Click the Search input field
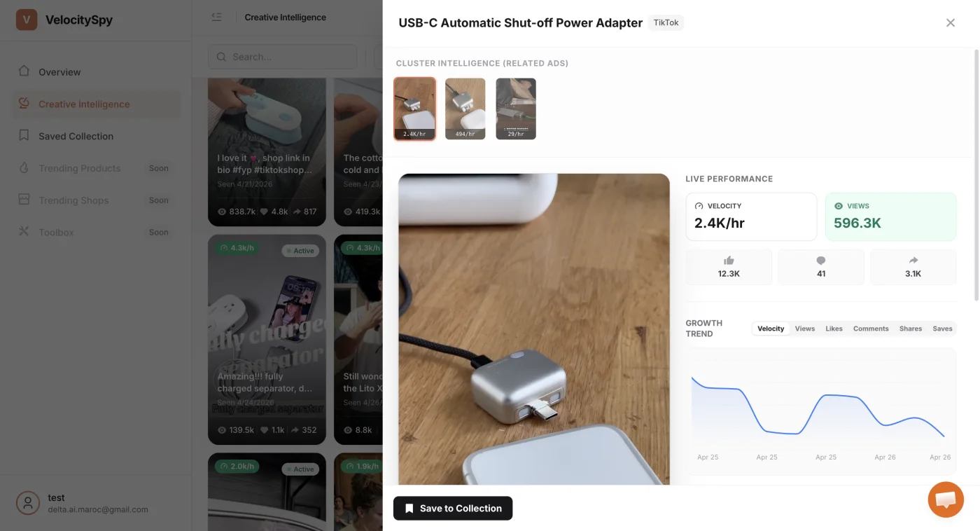The width and height of the screenshot is (980, 531). pyautogui.click(x=283, y=57)
